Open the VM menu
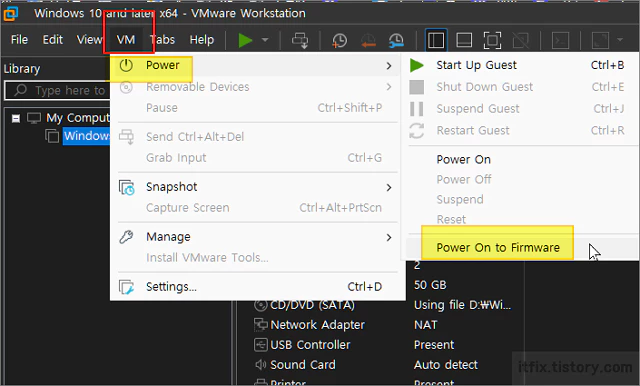Image resolution: width=640 pixels, height=386 pixels. coord(126,40)
